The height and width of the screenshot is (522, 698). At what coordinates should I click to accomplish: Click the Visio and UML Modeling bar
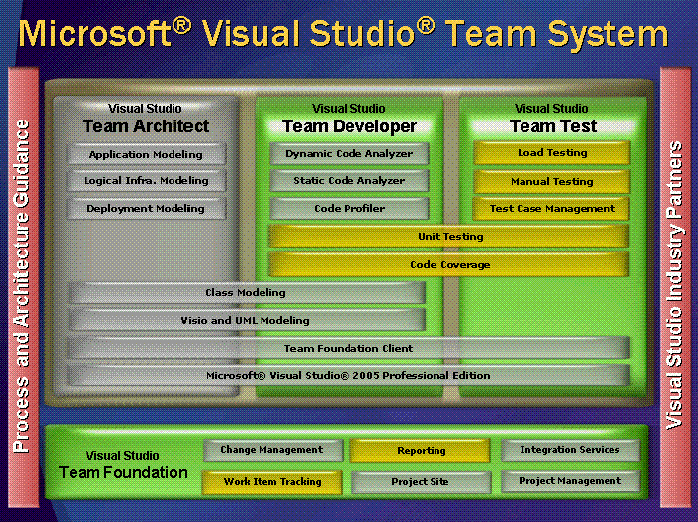[x=247, y=320]
